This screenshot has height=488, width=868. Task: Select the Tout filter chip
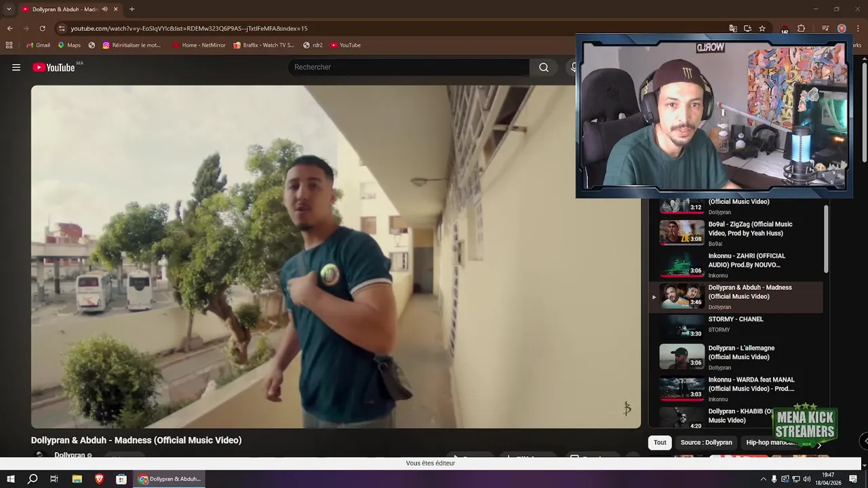(x=660, y=443)
